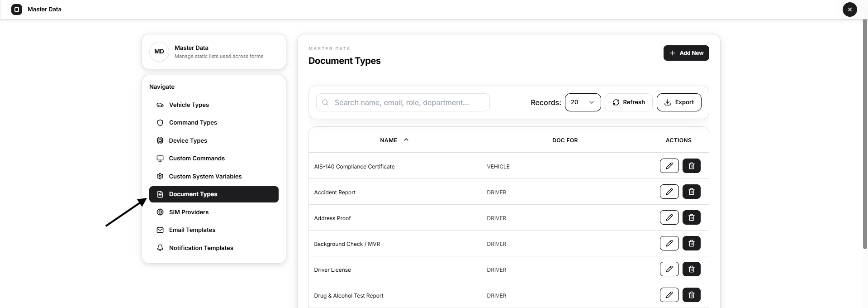
Task: Delete the Background Check / MVR row
Action: 691,243
